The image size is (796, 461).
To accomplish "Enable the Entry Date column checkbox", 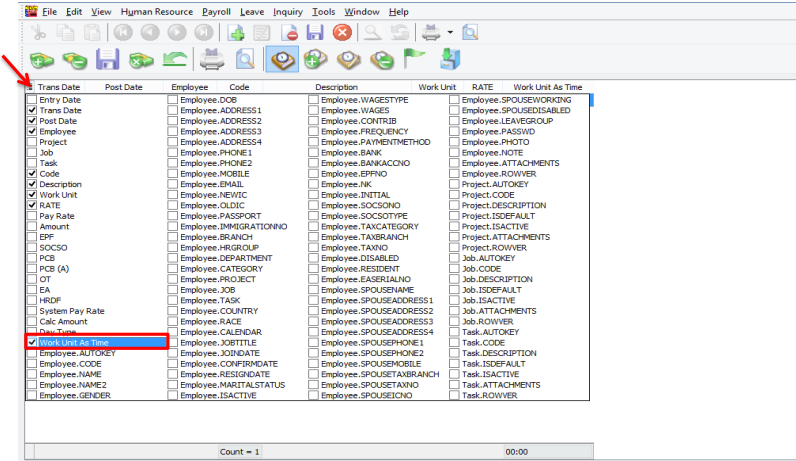I will [x=32, y=100].
